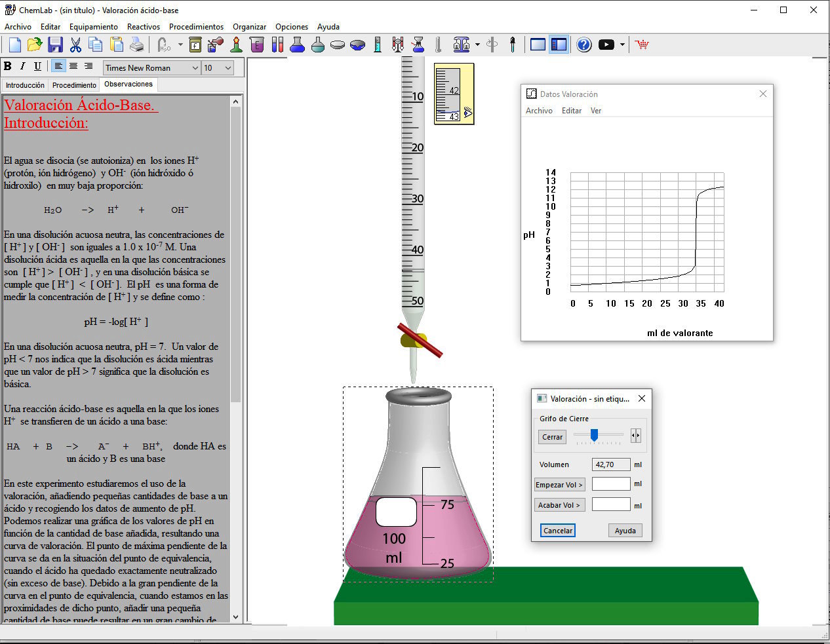This screenshot has width=830, height=644.
Task: Click the Empezar Vol ml input field
Action: (611, 484)
